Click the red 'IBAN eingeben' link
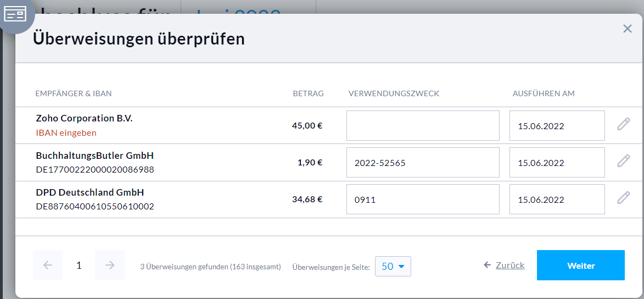The height and width of the screenshot is (299, 644). [66, 133]
